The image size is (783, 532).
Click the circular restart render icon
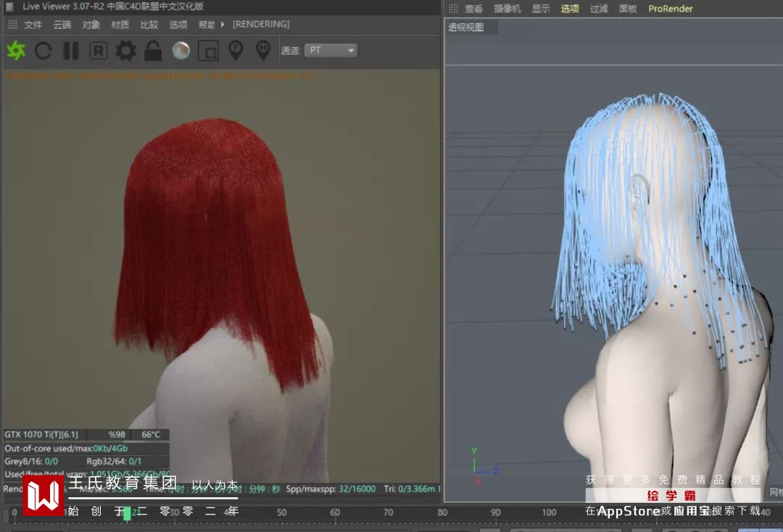pos(43,51)
